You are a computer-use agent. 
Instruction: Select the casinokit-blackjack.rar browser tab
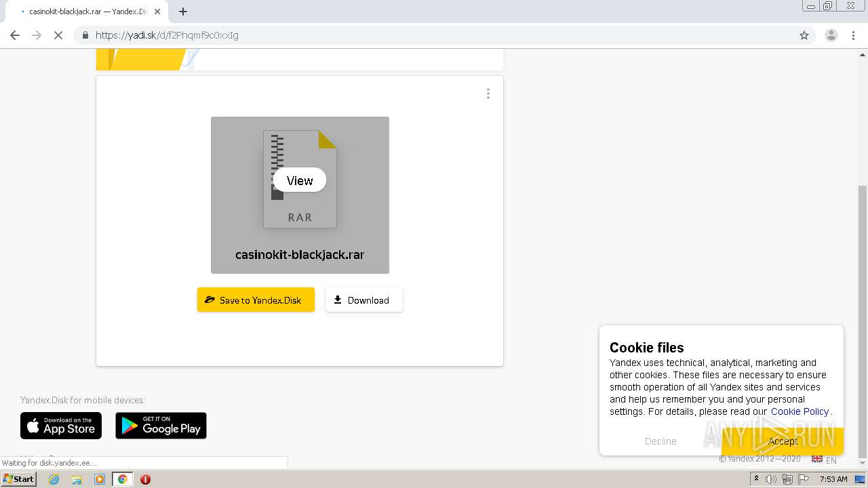coord(87,12)
